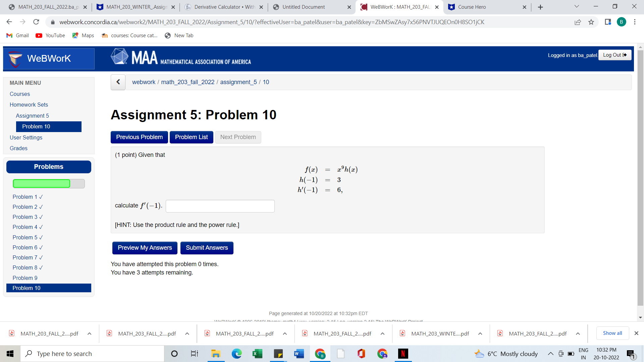644x362 pixels.
Task: Click the green progress bar
Action: (42, 184)
